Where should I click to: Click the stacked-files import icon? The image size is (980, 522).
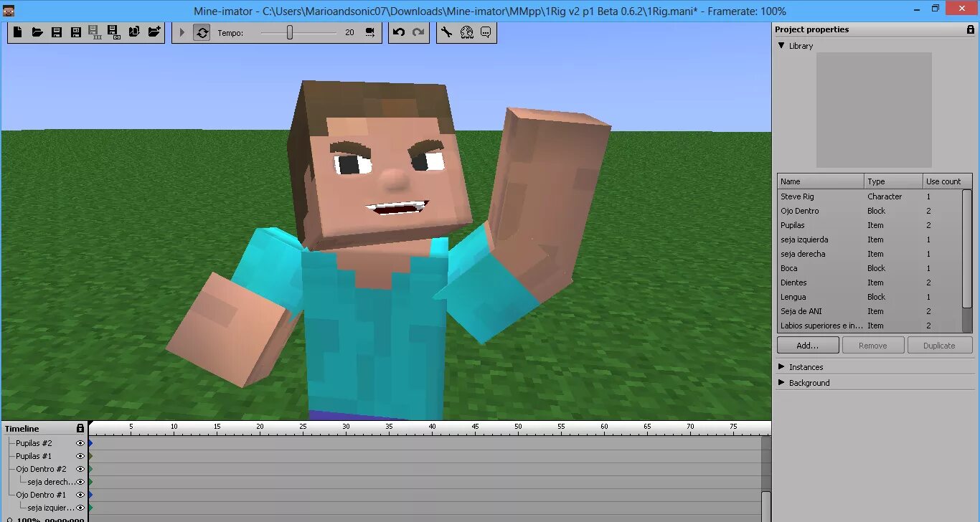click(x=134, y=32)
